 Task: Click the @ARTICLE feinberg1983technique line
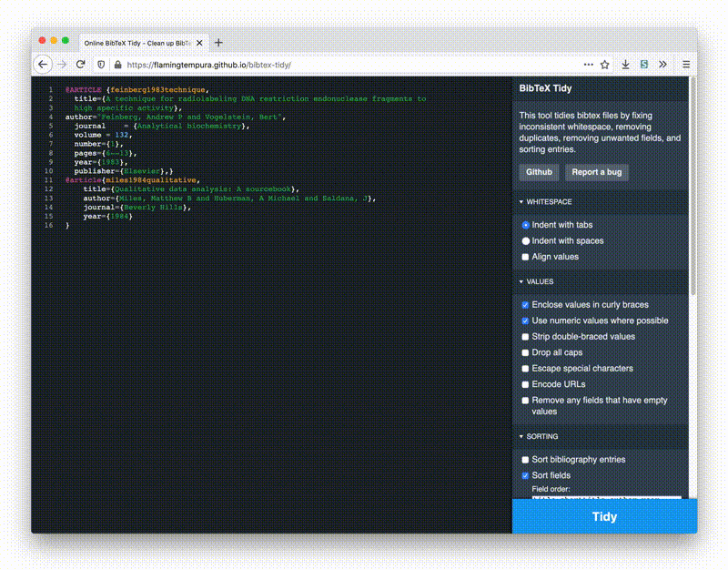click(x=137, y=89)
